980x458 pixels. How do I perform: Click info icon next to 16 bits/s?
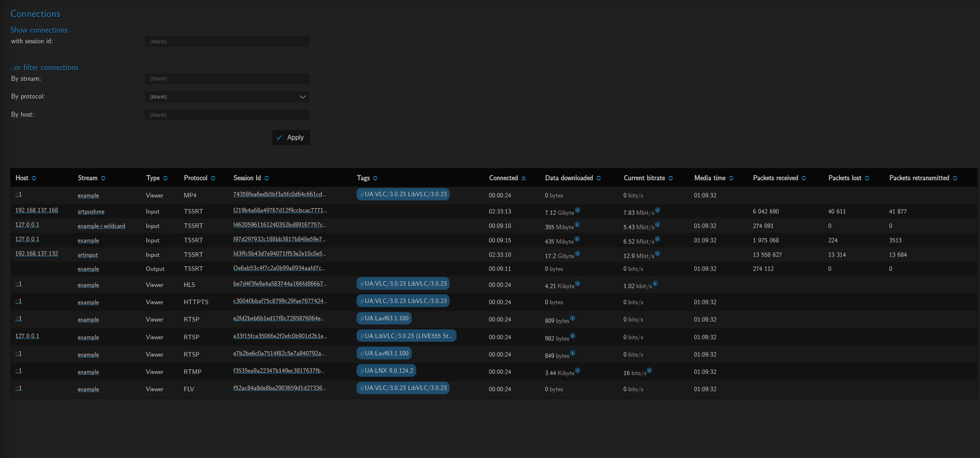[649, 371]
